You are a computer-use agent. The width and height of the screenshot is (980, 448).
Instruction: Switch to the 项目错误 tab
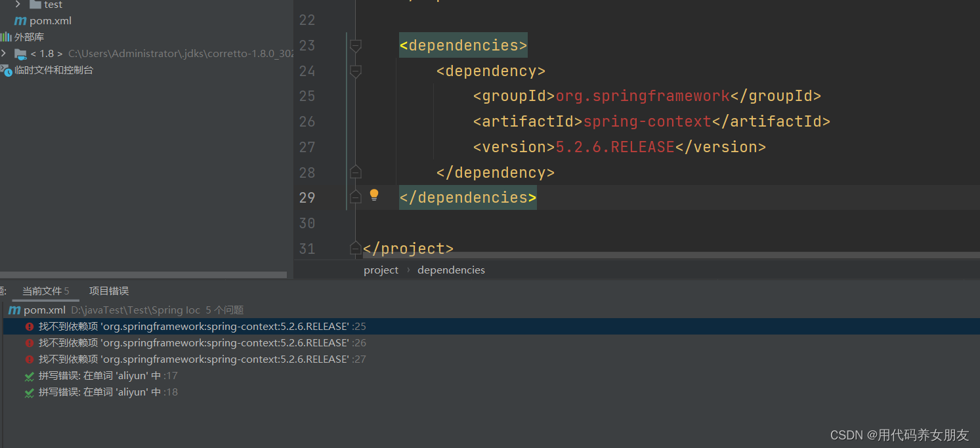click(x=109, y=291)
